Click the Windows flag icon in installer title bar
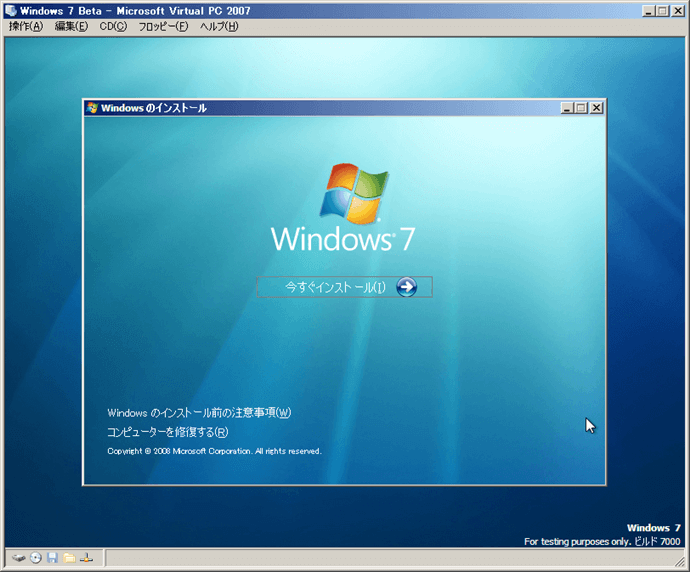The height and width of the screenshot is (572, 690). click(93, 107)
